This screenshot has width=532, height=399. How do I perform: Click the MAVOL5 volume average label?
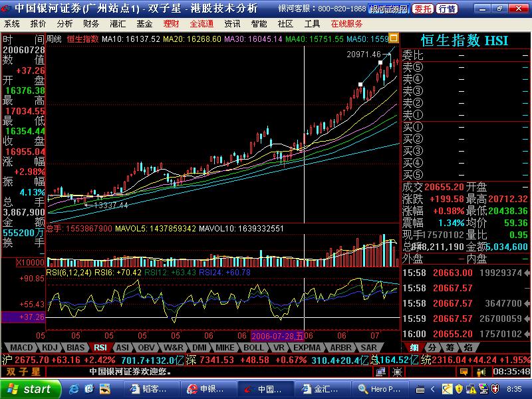coord(156,229)
